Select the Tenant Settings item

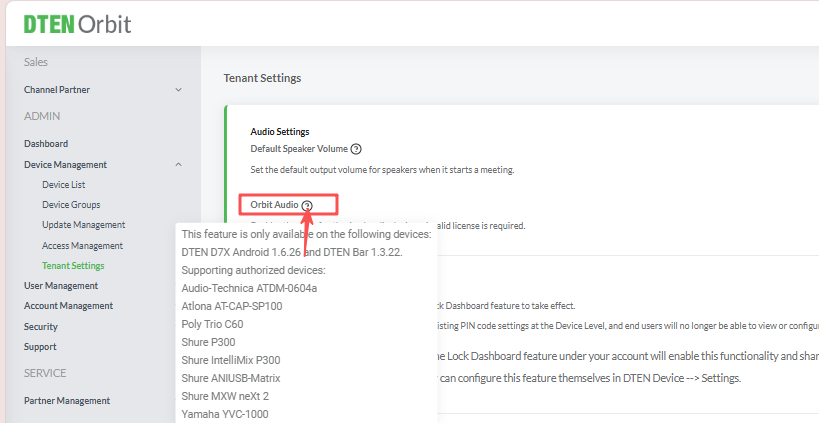pos(73,266)
